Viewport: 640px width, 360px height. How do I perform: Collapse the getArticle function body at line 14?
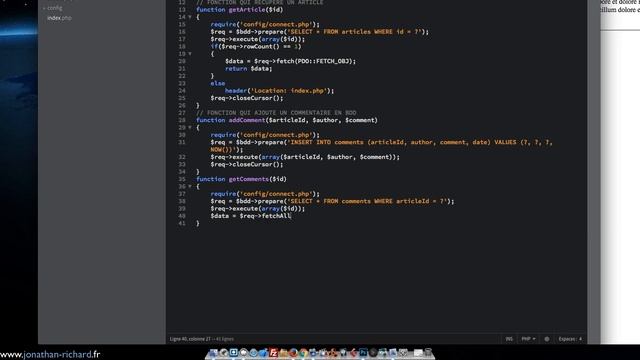[190, 17]
